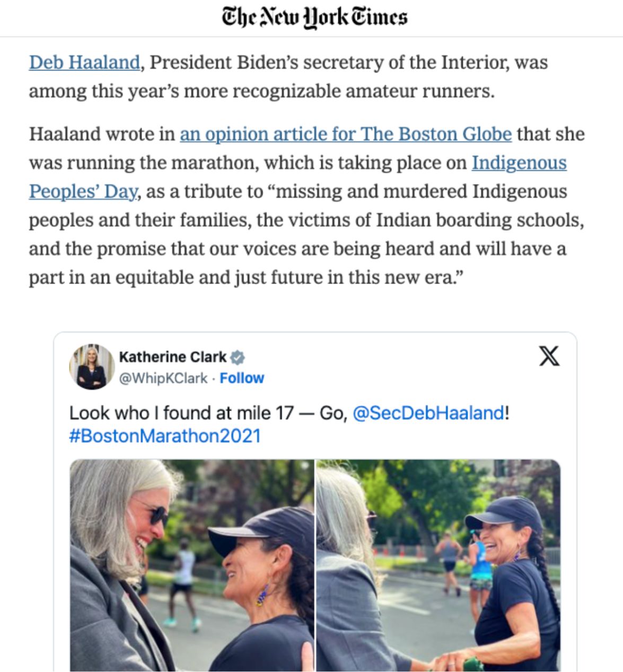Click The New York Times logo
This screenshot has height=672, width=623.
point(314,17)
